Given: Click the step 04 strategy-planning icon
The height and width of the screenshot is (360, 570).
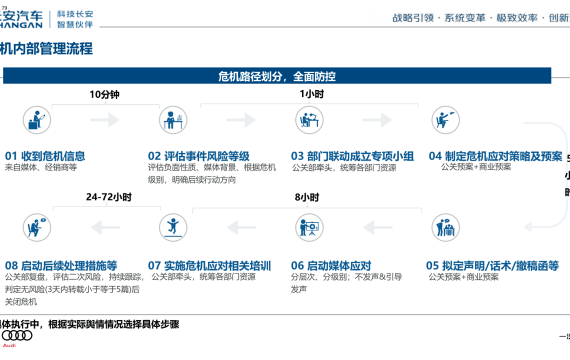Looking at the screenshot, I should [446, 120].
